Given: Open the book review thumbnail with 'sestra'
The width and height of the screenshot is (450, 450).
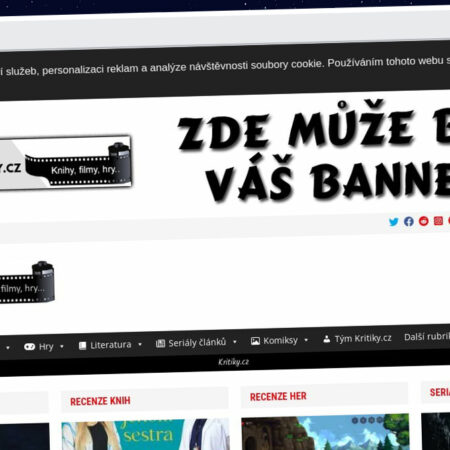Looking at the screenshot, I should pyautogui.click(x=146, y=435).
